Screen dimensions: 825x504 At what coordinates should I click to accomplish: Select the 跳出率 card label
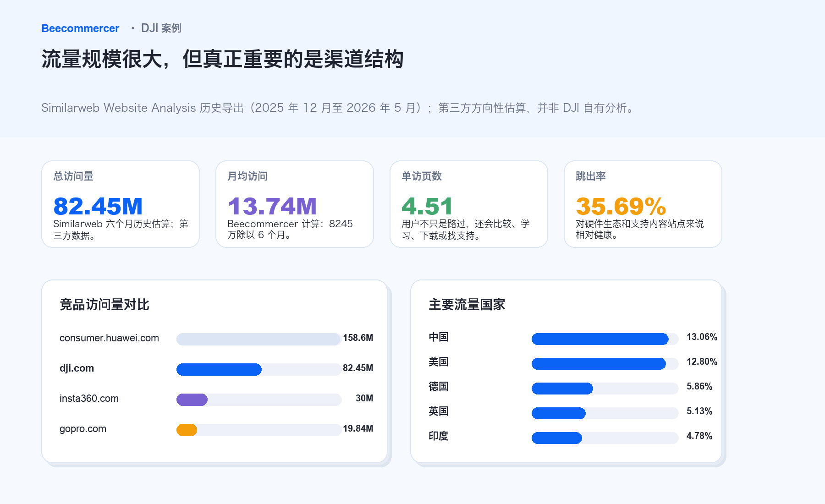pyautogui.click(x=591, y=176)
